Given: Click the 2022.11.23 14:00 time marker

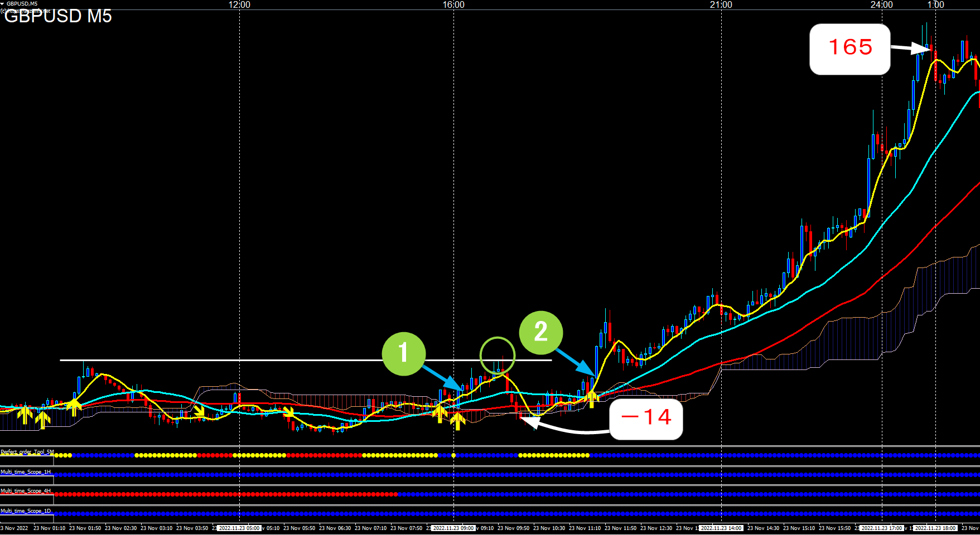Looking at the screenshot, I should click(721, 528).
